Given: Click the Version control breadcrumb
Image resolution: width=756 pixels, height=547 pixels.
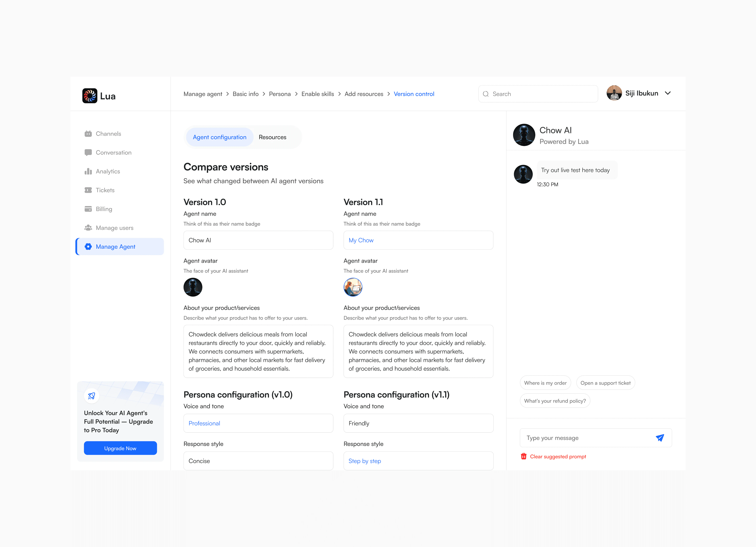Looking at the screenshot, I should (414, 94).
